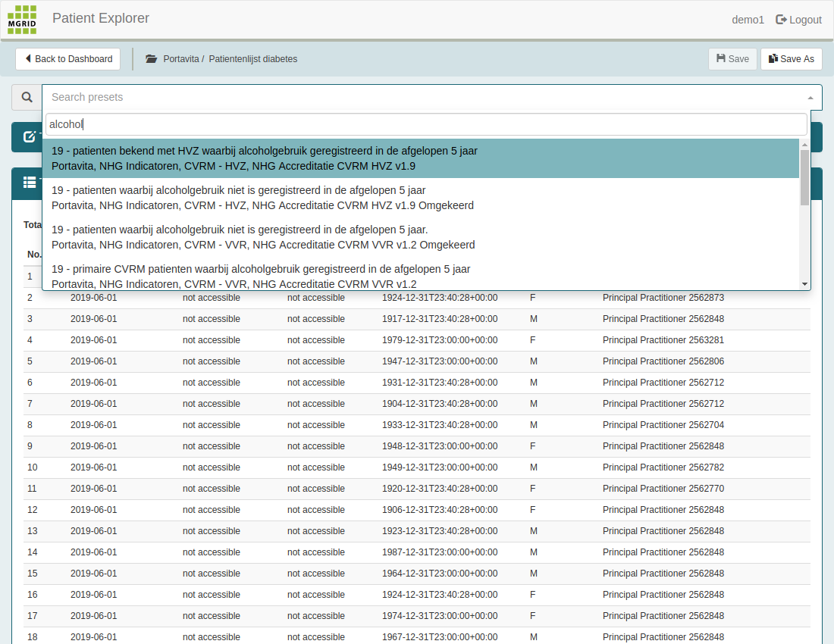This screenshot has height=644, width=834.
Task: Click the Save button
Action: tap(732, 59)
